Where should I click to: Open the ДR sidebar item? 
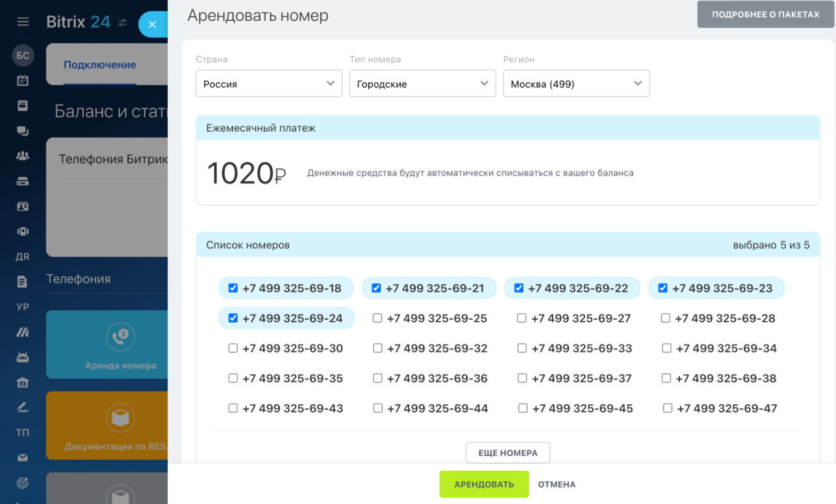(x=23, y=257)
